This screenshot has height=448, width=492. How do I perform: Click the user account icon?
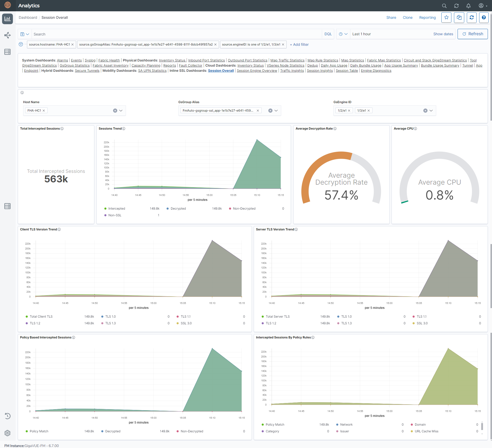481,6
